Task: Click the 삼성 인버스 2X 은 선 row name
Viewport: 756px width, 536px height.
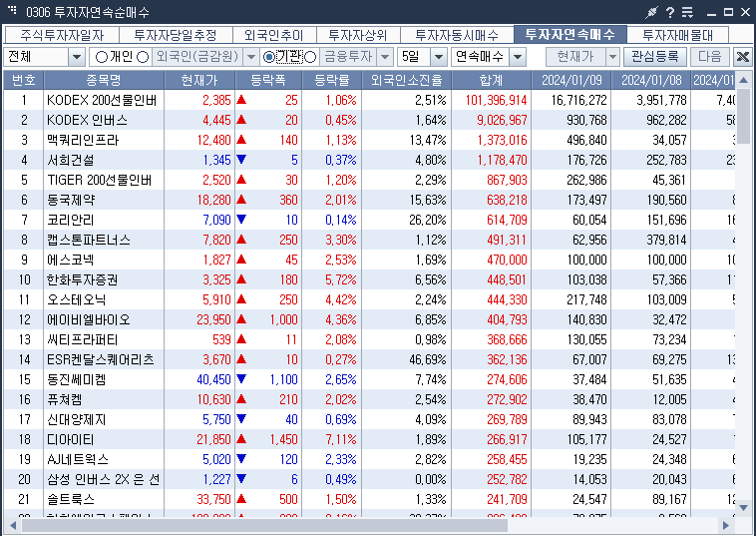Action: 103,479
